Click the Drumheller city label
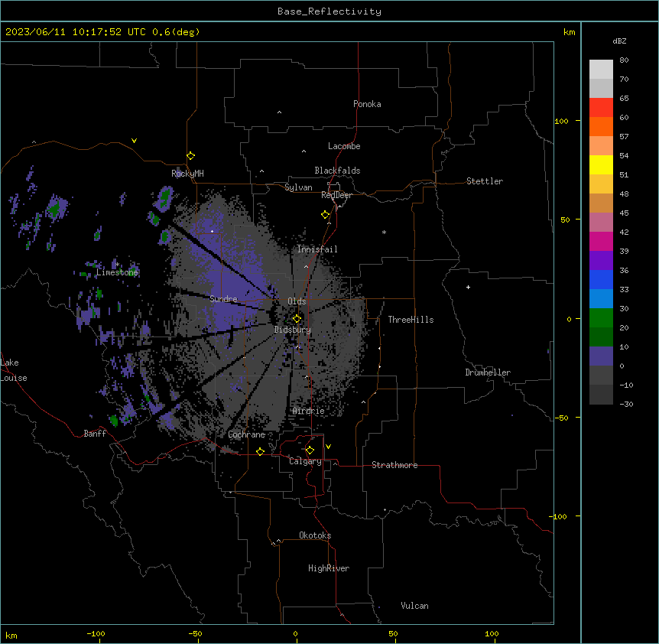 (488, 372)
